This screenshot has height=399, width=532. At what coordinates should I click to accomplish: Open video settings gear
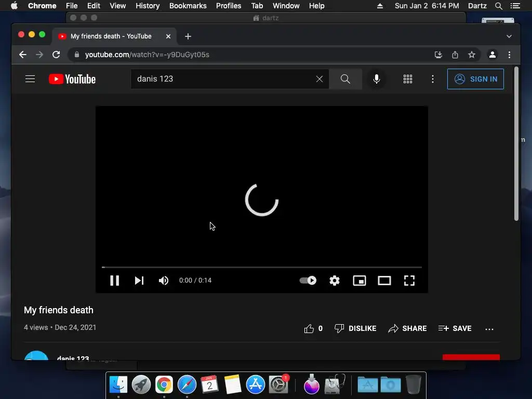click(x=335, y=281)
